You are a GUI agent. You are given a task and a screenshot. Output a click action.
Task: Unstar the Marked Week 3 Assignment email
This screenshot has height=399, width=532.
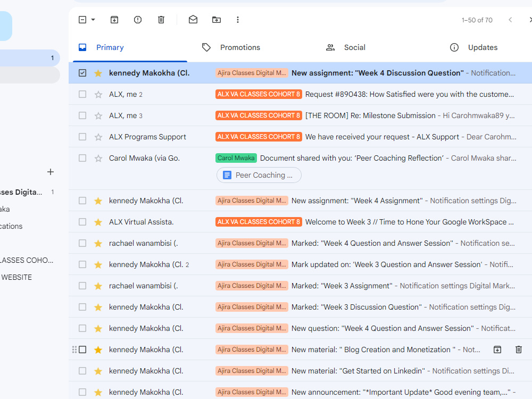98,286
